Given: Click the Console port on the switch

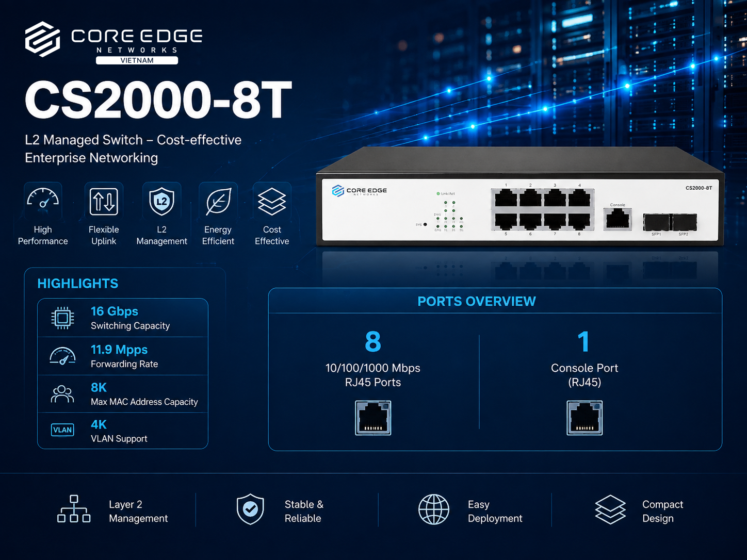Looking at the screenshot, I should point(618,219).
